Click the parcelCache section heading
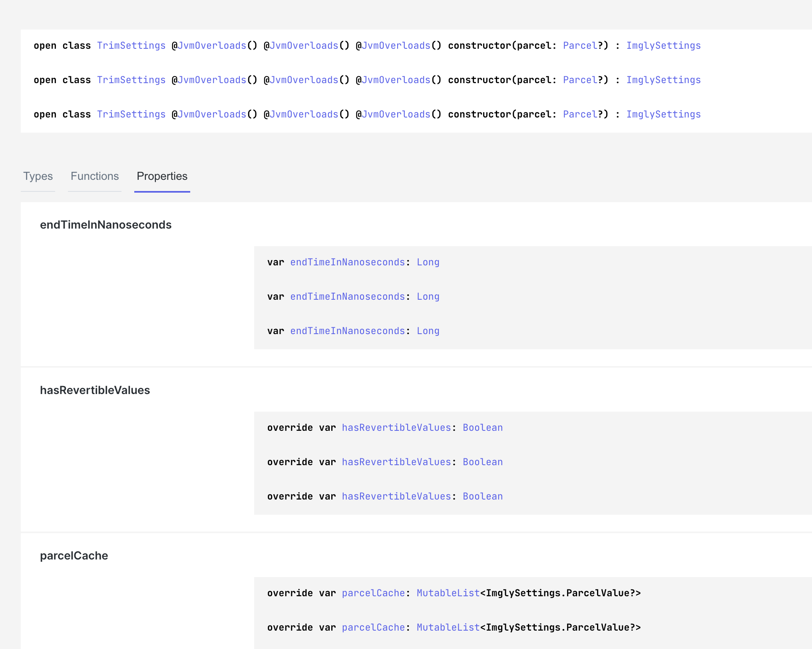This screenshot has width=812, height=649. (x=74, y=555)
